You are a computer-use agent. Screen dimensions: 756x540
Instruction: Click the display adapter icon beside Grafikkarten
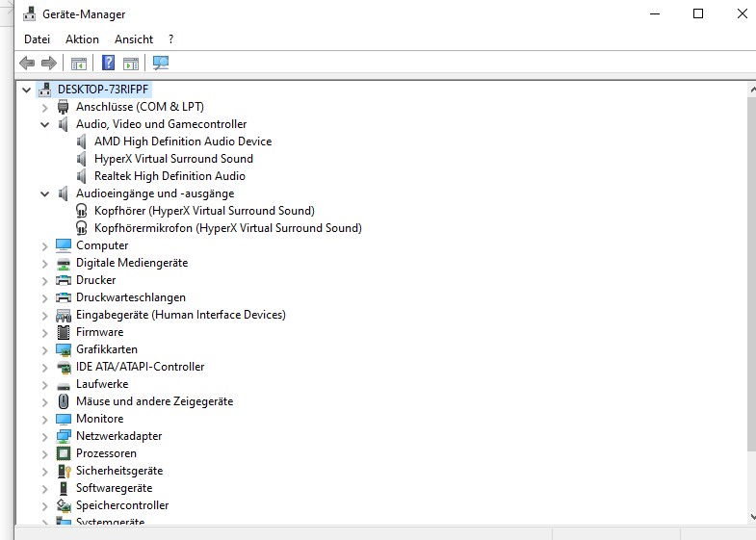64,349
